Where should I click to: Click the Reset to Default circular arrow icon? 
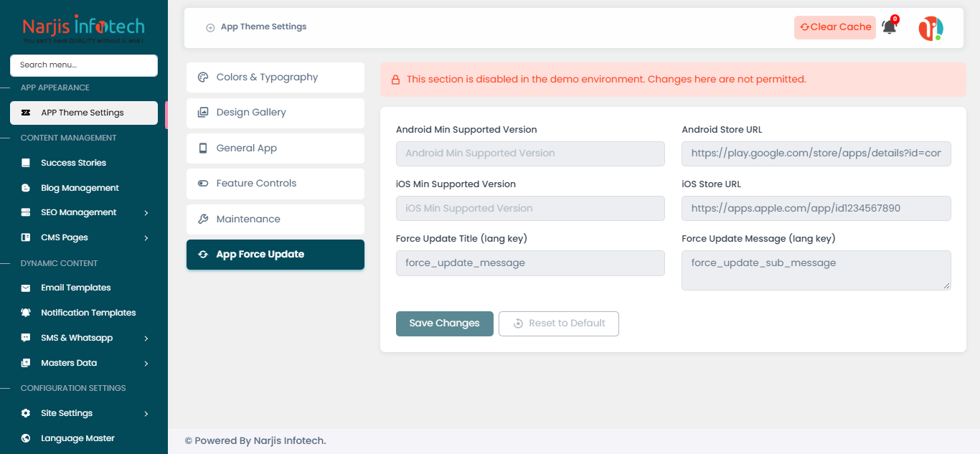tap(518, 323)
